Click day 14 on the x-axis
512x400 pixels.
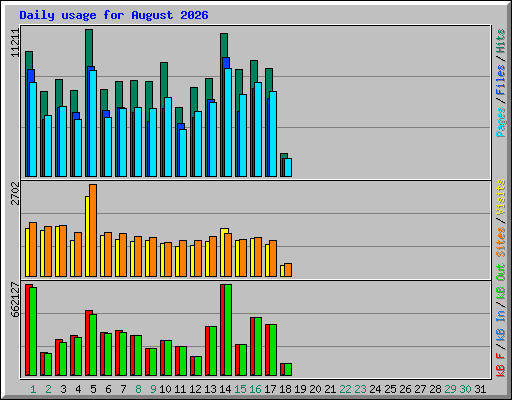[225, 389]
